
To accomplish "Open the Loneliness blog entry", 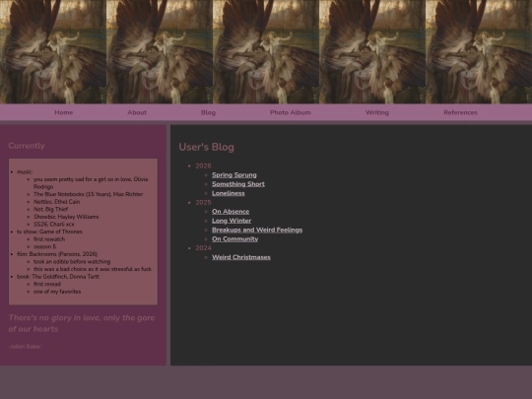I will [229, 193].
